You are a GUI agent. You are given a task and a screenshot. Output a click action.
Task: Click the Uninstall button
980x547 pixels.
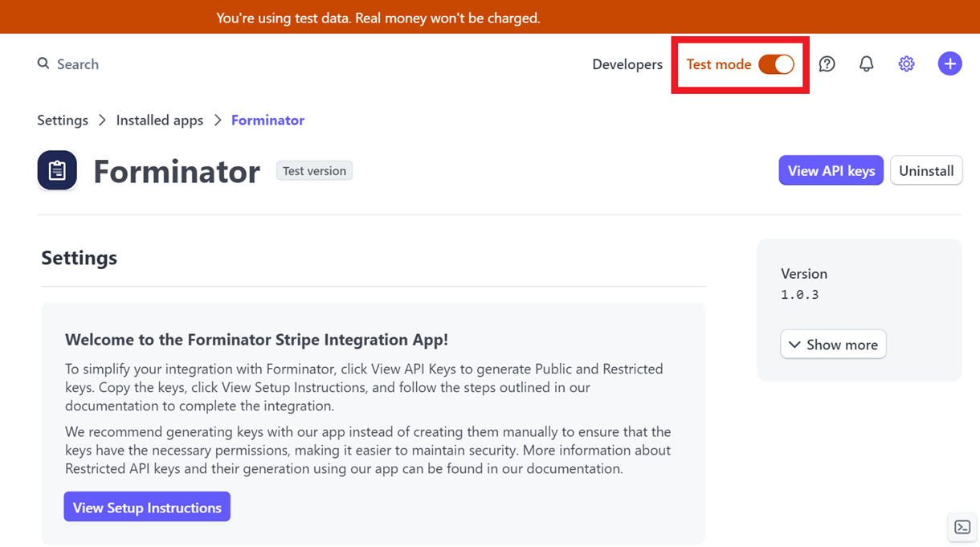pyautogui.click(x=926, y=170)
